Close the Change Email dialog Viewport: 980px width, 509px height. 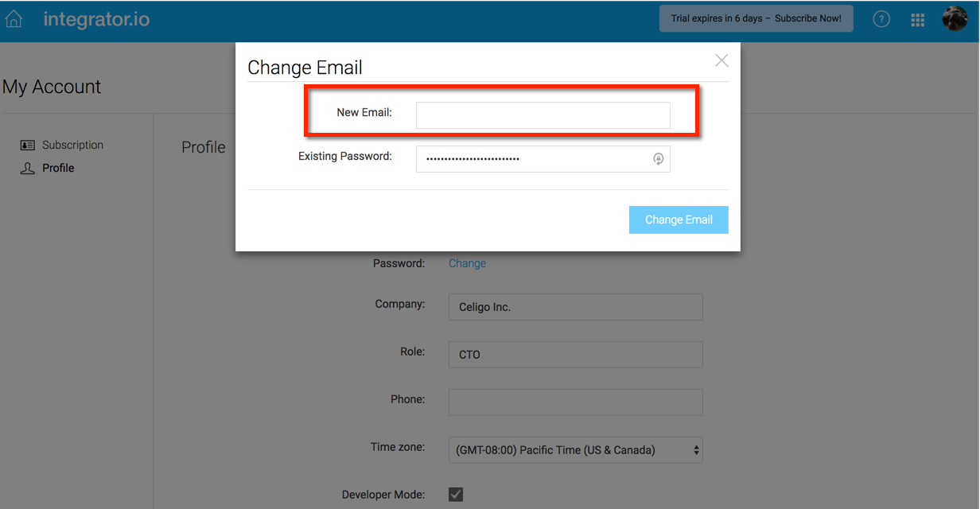(721, 60)
